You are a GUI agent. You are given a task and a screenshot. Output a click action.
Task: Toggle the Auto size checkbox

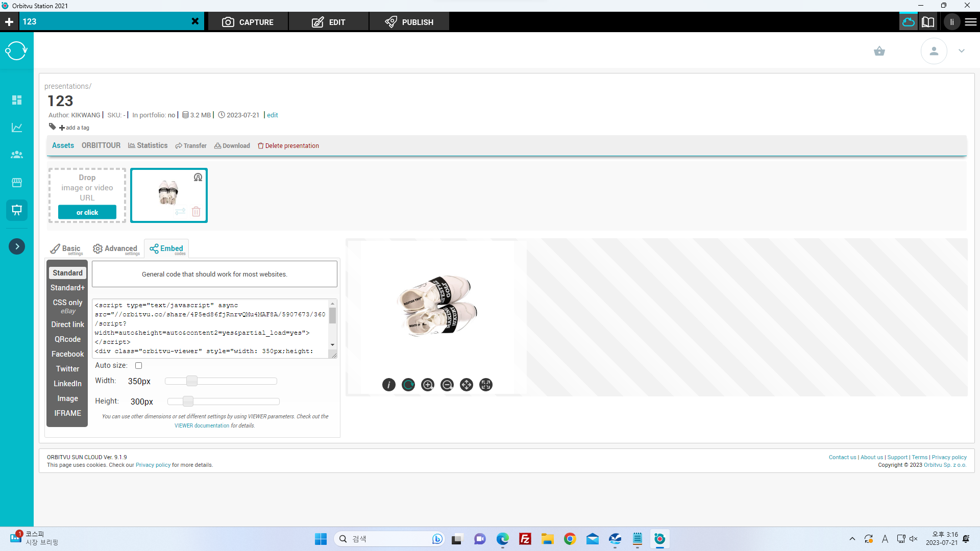click(x=138, y=366)
